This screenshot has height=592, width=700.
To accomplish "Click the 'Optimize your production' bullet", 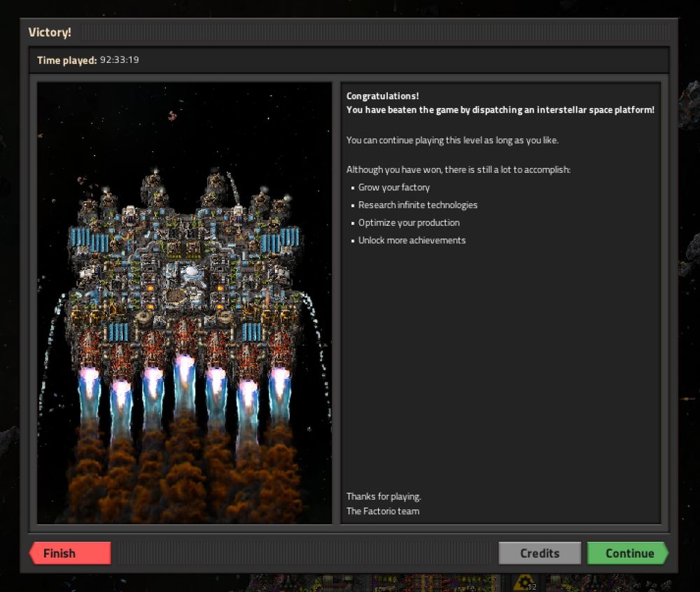I will tap(409, 223).
